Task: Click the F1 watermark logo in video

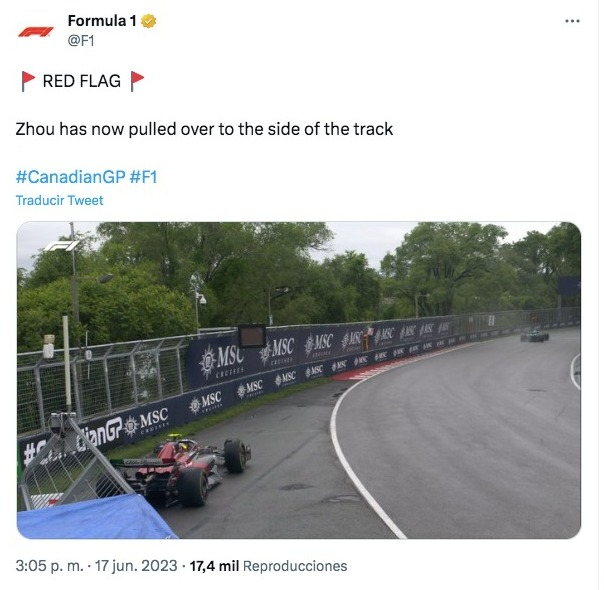Action: click(x=61, y=246)
